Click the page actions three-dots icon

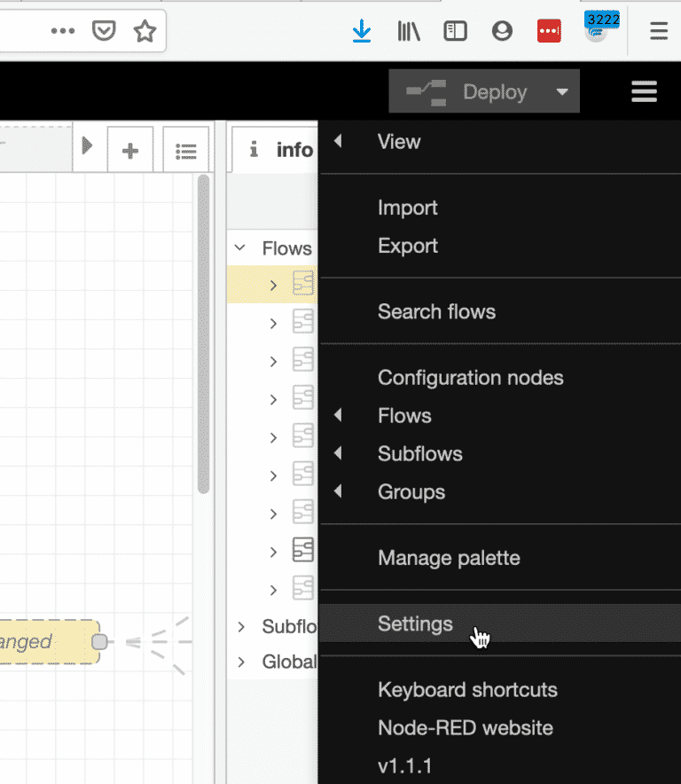click(63, 31)
